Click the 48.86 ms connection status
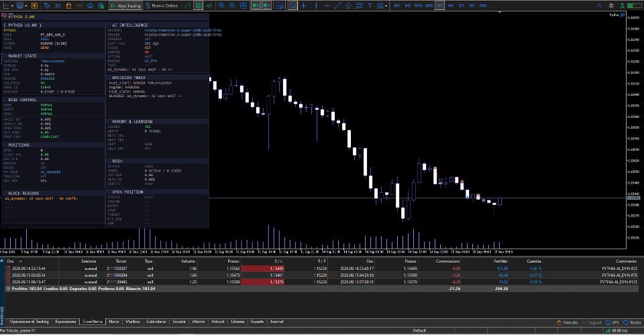The width and height of the screenshot is (644, 335). point(616,331)
